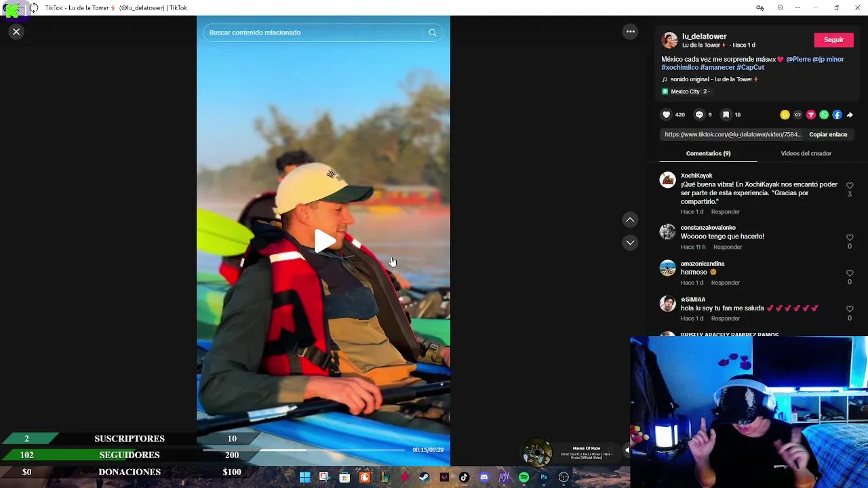Go to previous video with up chevron
This screenshot has width=868, height=488.
click(x=630, y=220)
